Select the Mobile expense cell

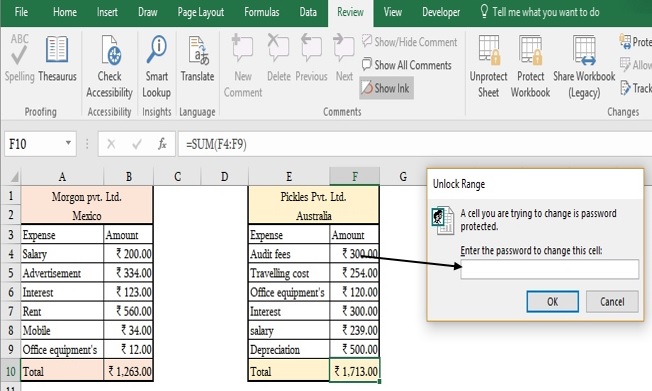pos(62,330)
